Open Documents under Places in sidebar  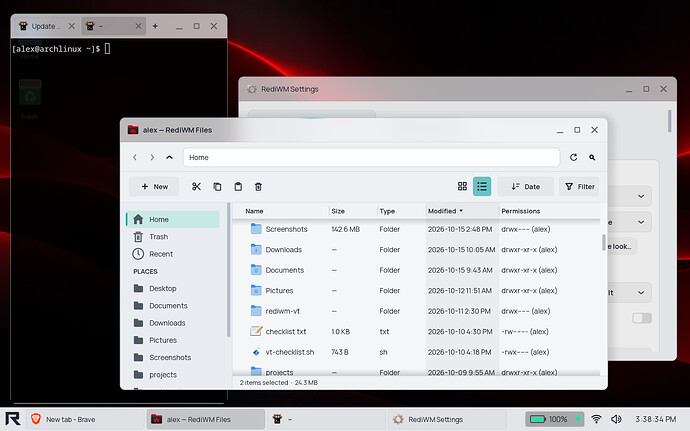click(x=173, y=306)
